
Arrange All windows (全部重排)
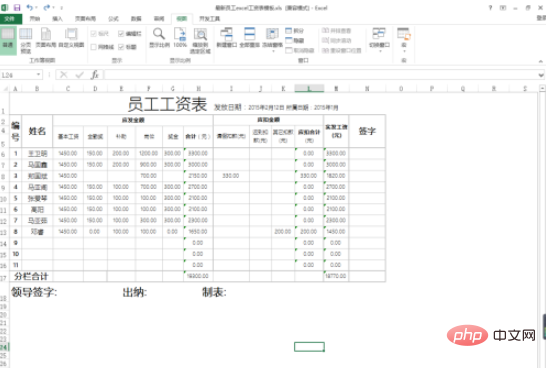click(x=249, y=38)
